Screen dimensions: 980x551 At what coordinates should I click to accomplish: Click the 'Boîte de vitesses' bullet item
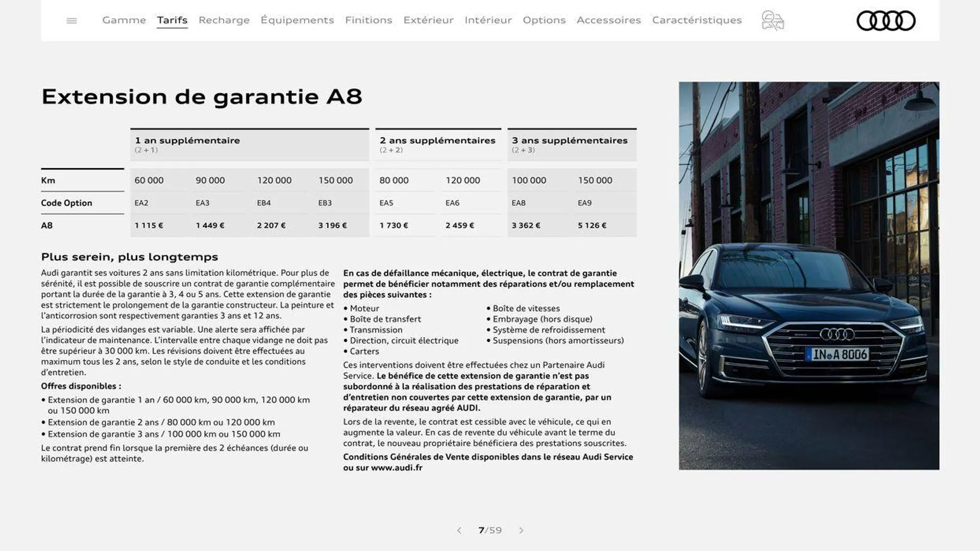pos(523,308)
